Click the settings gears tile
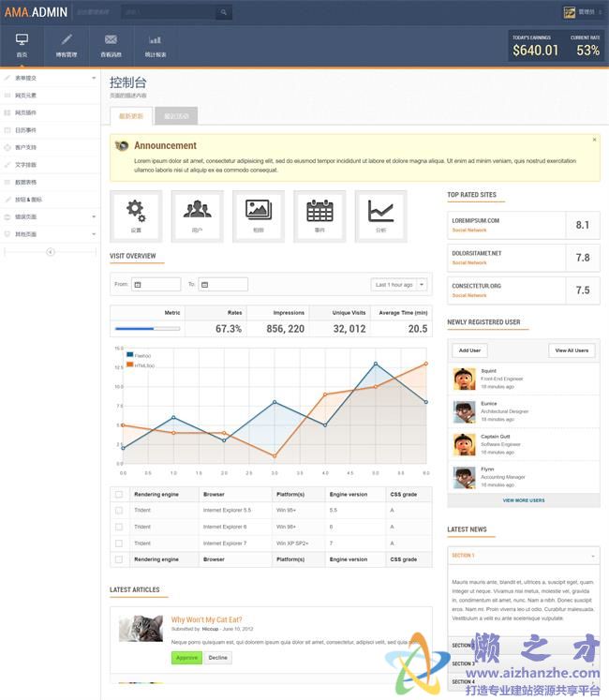Viewport: 609px width, 700px height. point(136,216)
